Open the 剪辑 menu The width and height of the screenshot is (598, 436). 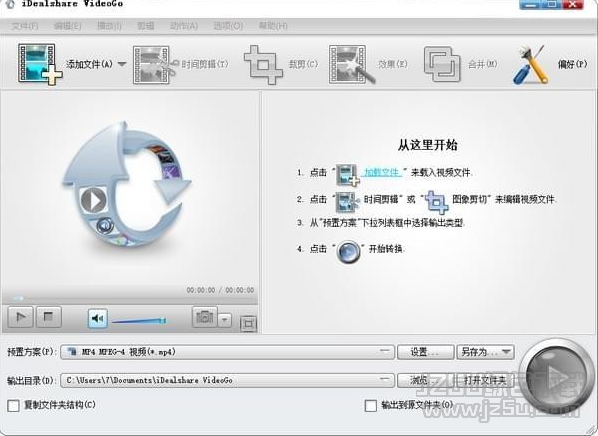pyautogui.click(x=146, y=26)
